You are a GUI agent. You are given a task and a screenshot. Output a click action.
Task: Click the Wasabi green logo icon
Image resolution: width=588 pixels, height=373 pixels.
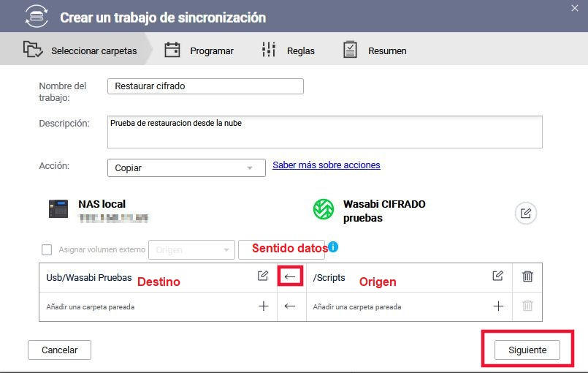click(x=324, y=210)
